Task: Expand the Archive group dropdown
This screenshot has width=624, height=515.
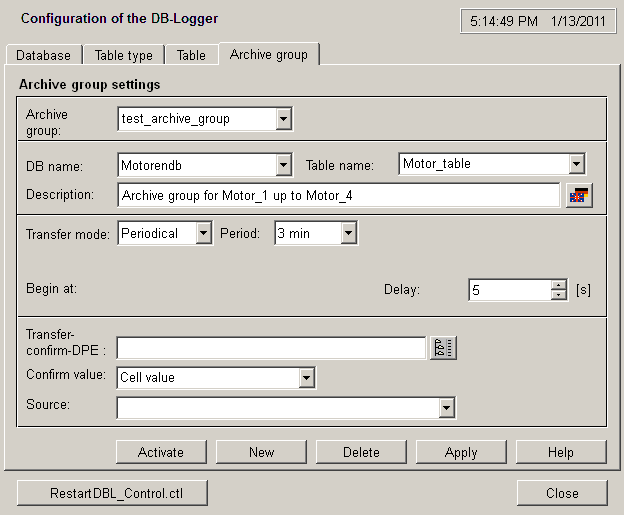Action: click(x=283, y=119)
